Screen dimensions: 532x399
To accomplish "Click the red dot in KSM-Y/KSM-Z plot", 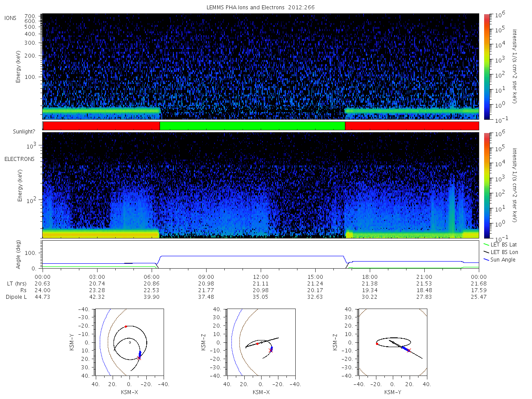I will pos(377,344).
